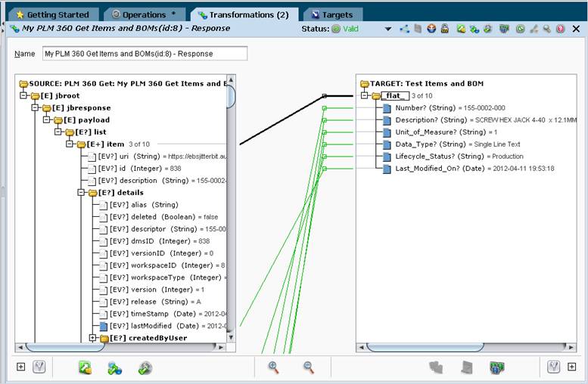Select the [EV?] id (Integer) source field
Image resolution: width=588 pixels, height=384 pixels.
tap(135, 169)
